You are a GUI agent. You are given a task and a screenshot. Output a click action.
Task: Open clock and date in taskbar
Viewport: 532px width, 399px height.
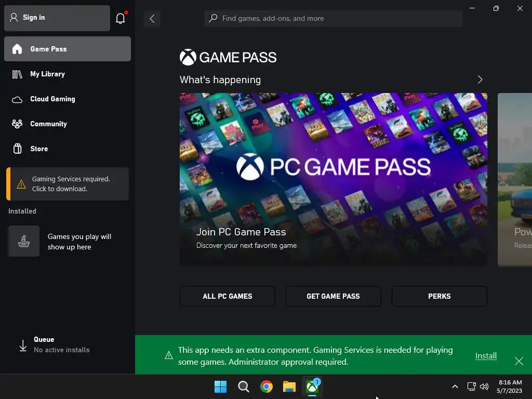(510, 387)
